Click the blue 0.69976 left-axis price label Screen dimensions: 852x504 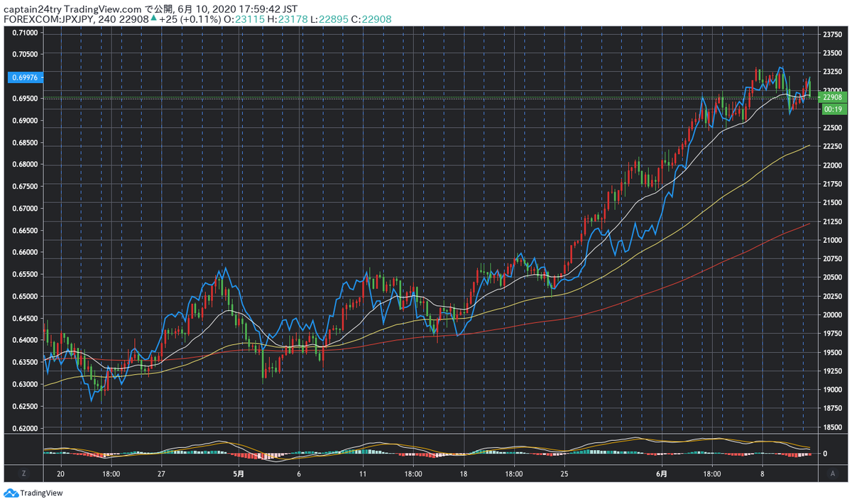[25, 77]
